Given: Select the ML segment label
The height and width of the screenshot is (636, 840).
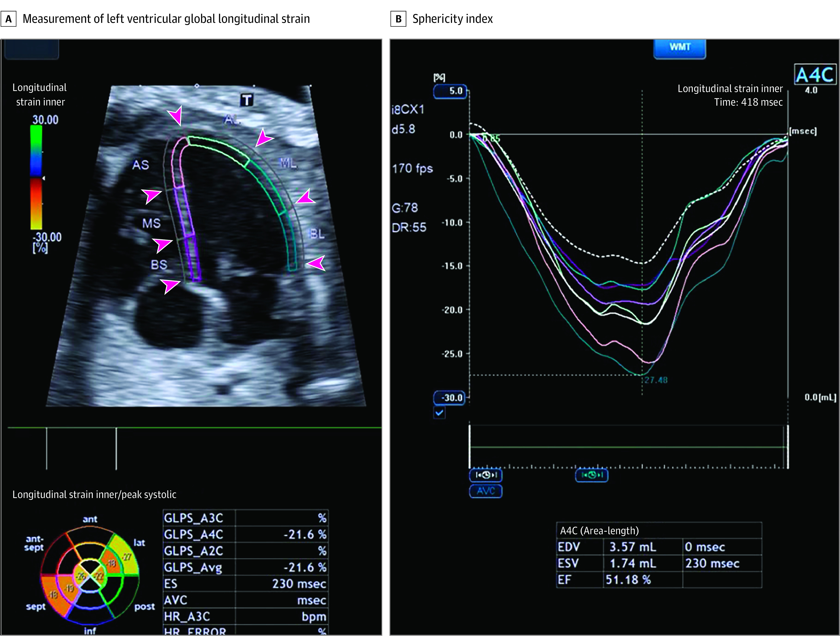Looking at the screenshot, I should coord(288,163).
